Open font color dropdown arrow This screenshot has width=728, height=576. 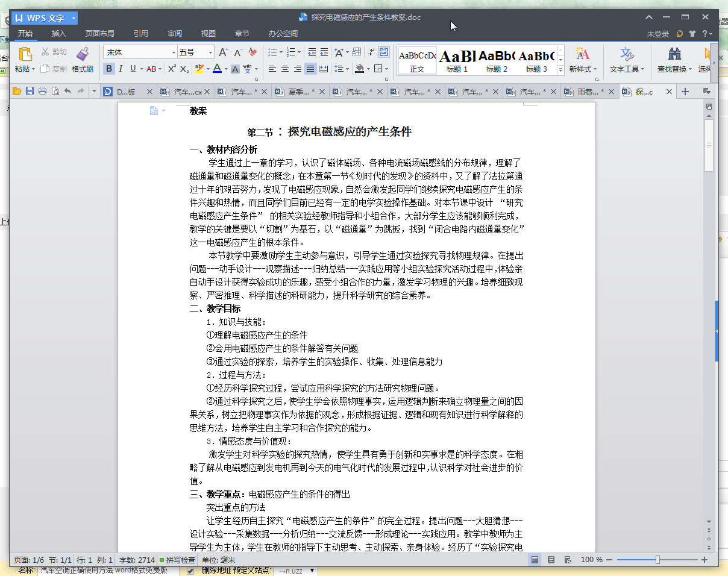coord(226,69)
